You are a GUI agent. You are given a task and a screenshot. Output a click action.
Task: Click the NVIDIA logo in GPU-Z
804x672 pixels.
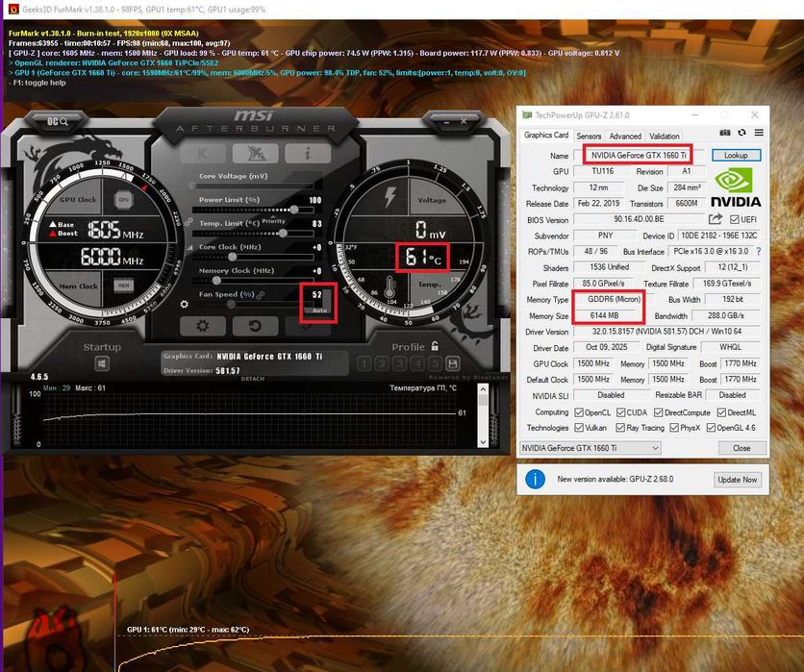click(x=736, y=188)
